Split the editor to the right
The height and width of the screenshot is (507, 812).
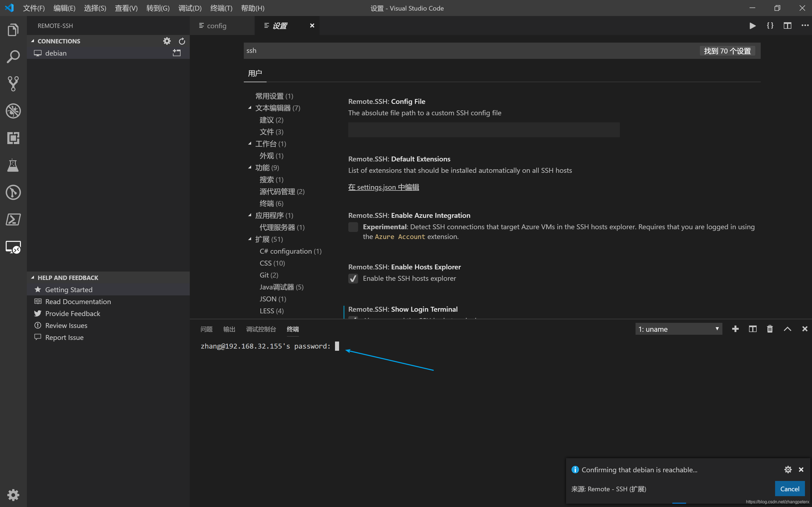(x=788, y=26)
